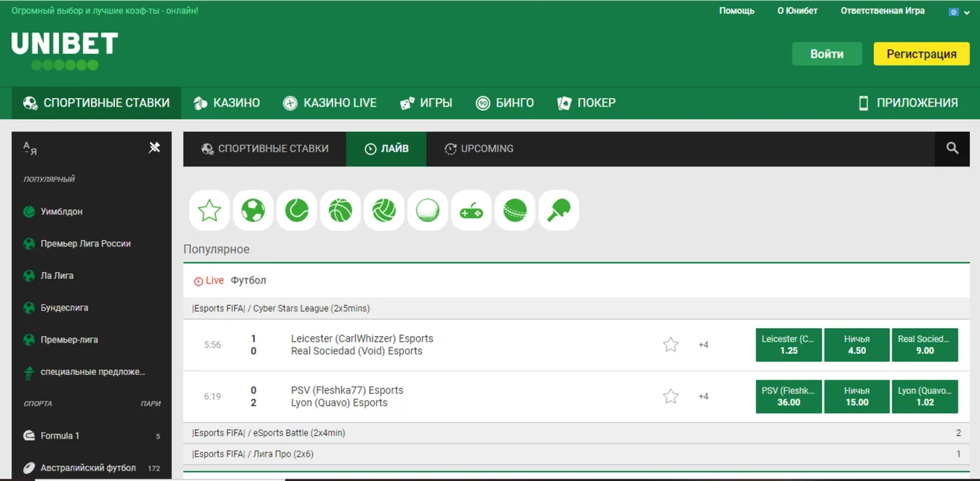Open Бундеслига in sidebar
This screenshot has height=481, width=980.
pyautogui.click(x=92, y=308)
